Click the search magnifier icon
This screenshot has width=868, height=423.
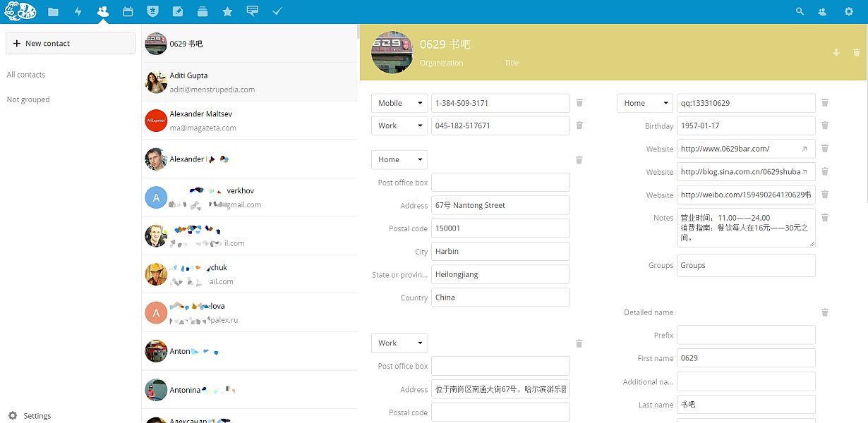pyautogui.click(x=800, y=11)
